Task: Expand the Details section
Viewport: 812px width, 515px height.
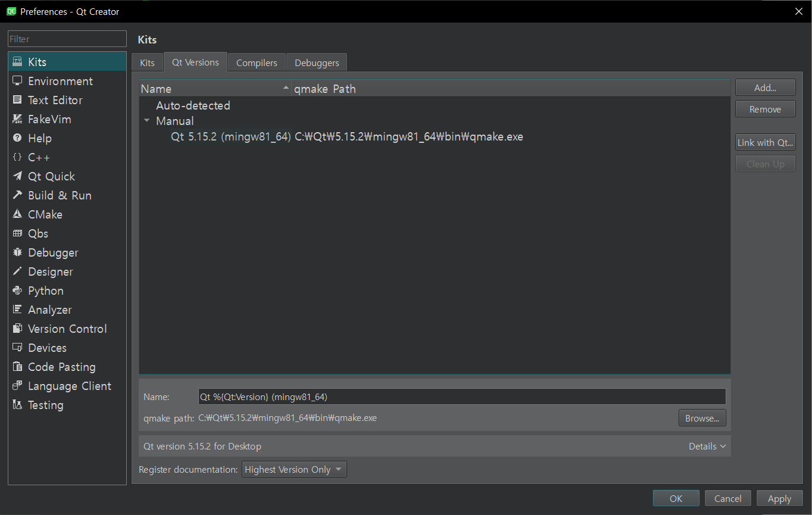Action: point(707,447)
